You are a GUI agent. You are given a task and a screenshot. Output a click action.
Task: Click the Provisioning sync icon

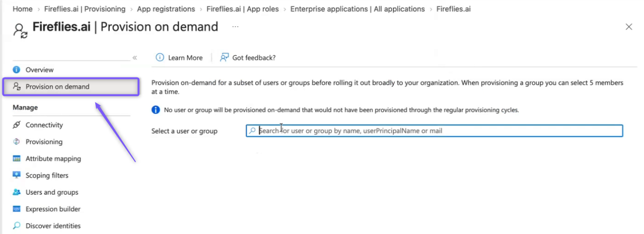16,142
